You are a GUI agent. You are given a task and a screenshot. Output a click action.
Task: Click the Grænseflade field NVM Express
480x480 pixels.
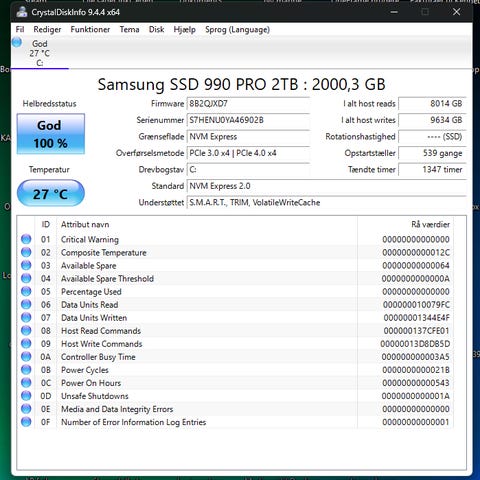(248, 137)
